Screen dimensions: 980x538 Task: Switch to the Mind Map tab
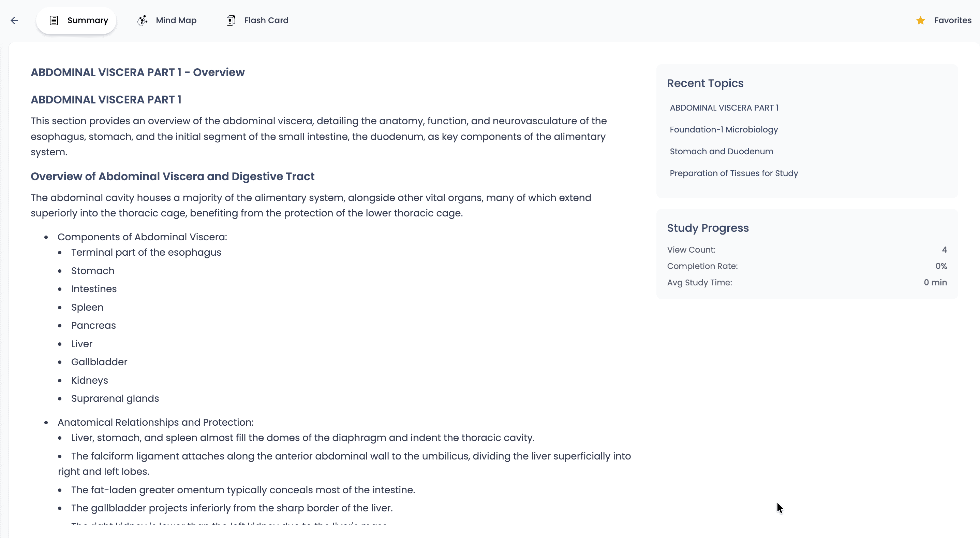tap(176, 20)
